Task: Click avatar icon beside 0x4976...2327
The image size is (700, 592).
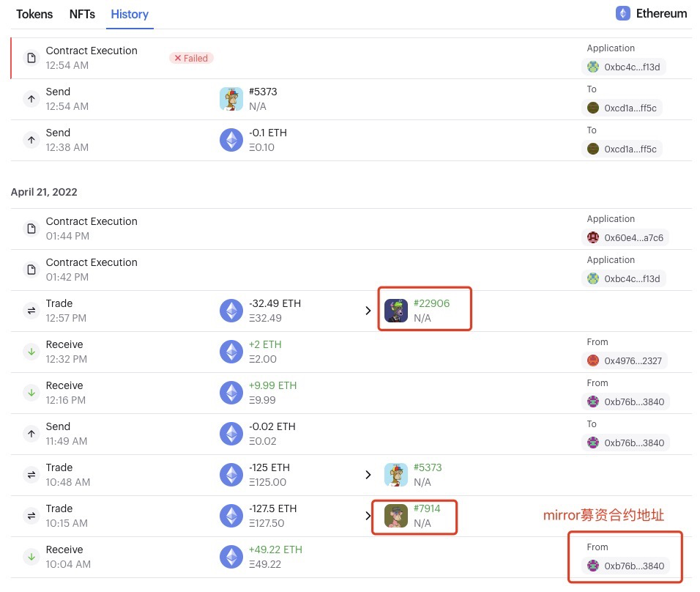Action: (x=593, y=360)
